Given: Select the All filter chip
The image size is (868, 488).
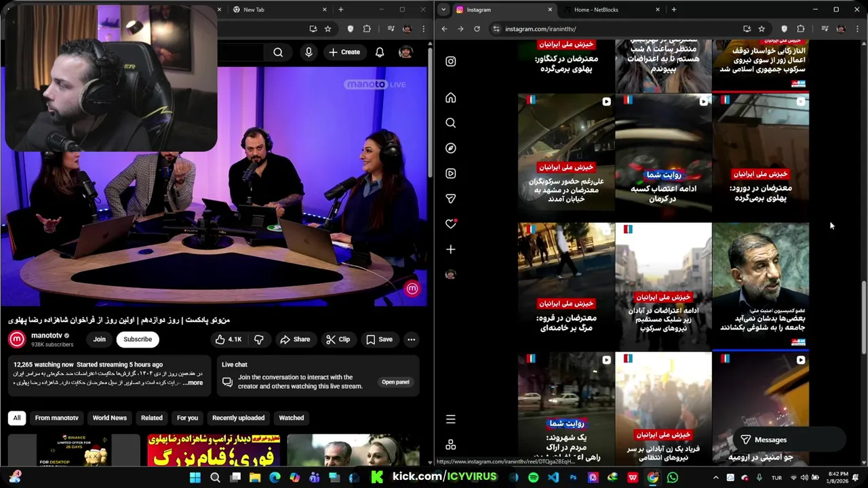Looking at the screenshot, I should pos(17,418).
